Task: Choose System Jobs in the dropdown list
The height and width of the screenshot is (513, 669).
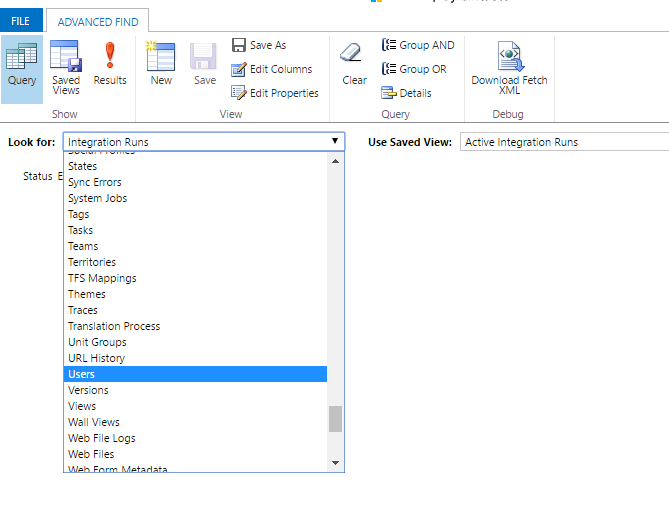Action: click(x=97, y=198)
